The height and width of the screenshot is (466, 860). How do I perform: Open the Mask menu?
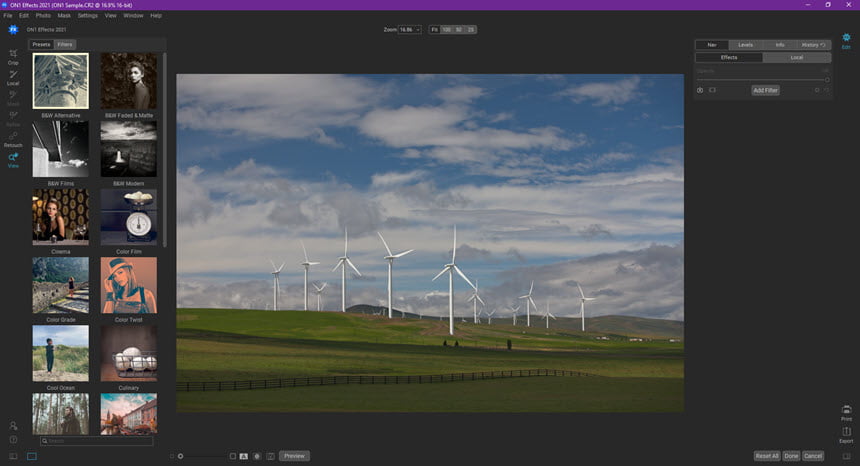coord(64,15)
